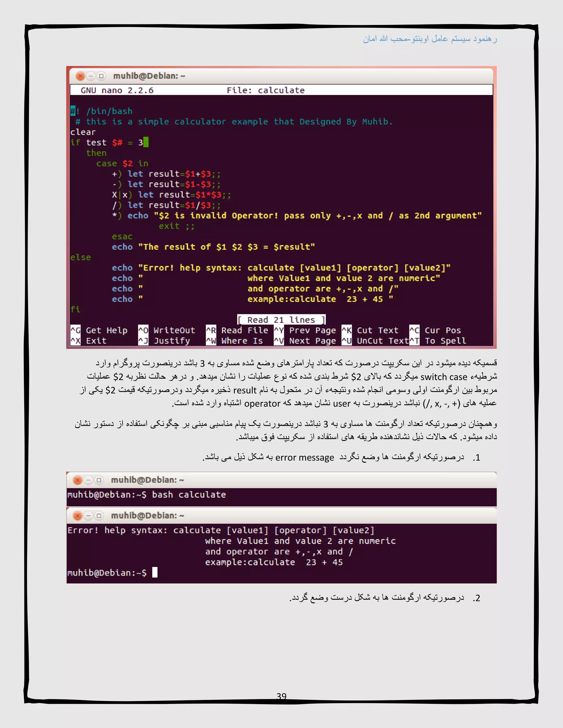Close the error output terminal window
The image size is (563, 728).
[x=77, y=516]
